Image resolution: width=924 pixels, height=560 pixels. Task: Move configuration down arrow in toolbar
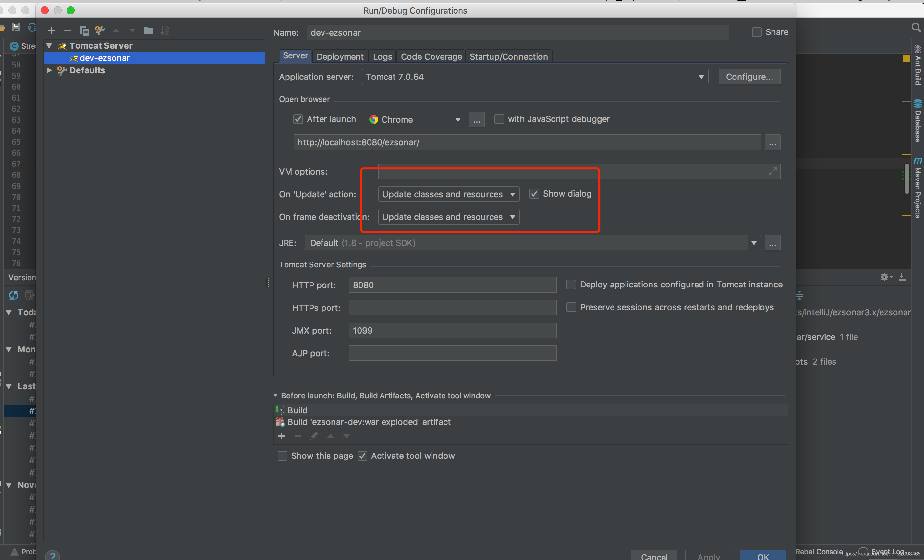[132, 30]
